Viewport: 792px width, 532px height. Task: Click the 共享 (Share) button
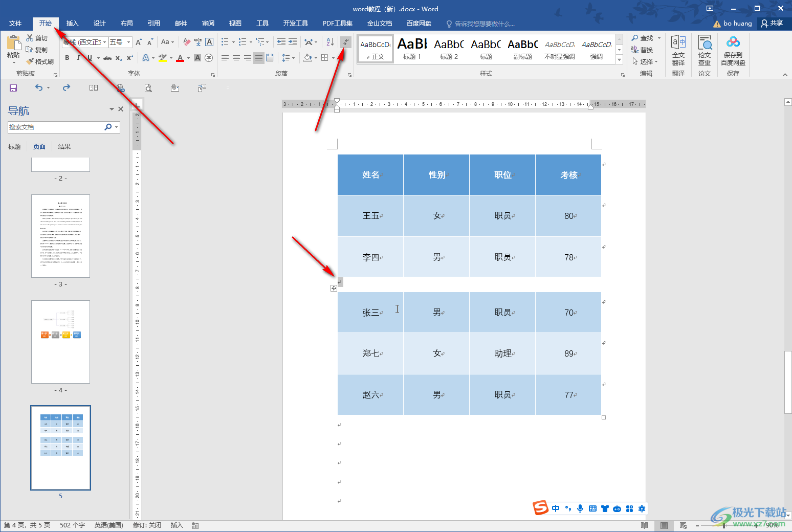[772, 23]
